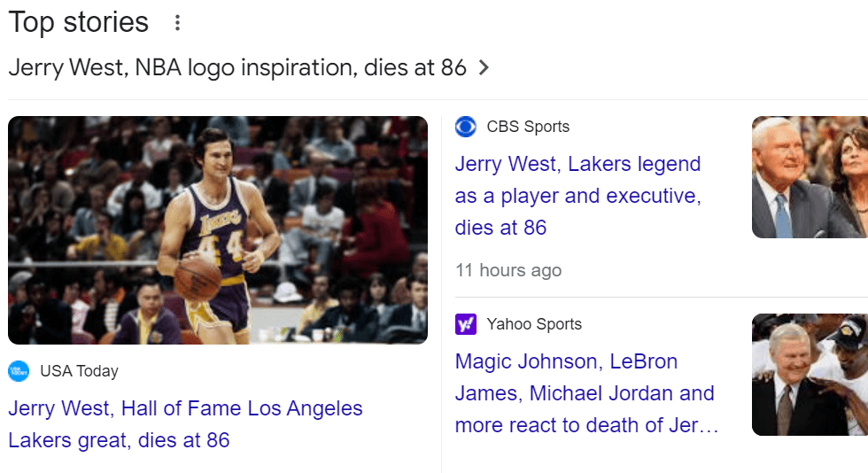The image size is (868, 473).
Task: Open 'Jerry West, NBA logo inspiration' headline
Action: click(x=236, y=67)
